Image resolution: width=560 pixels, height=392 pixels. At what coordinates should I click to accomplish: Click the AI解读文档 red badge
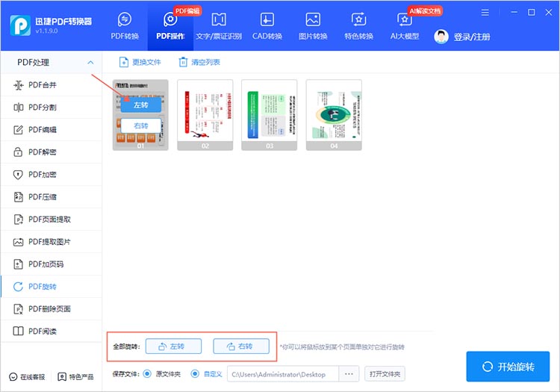(425, 11)
